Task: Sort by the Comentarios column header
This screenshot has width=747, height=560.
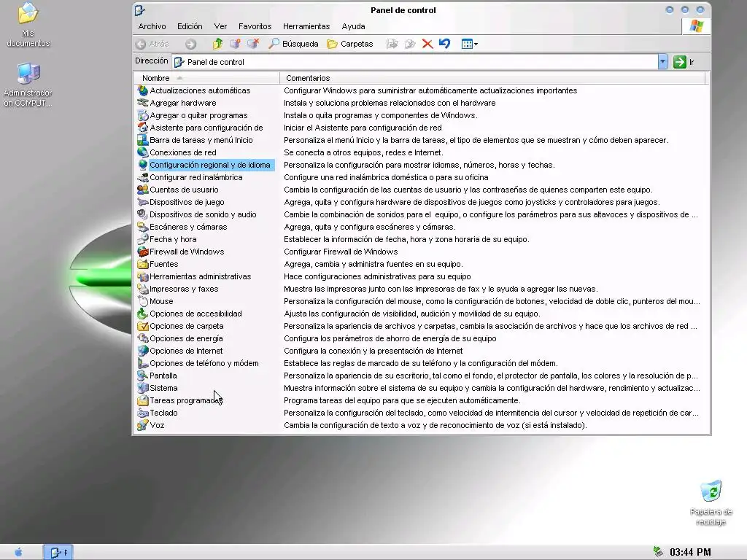Action: click(492, 77)
